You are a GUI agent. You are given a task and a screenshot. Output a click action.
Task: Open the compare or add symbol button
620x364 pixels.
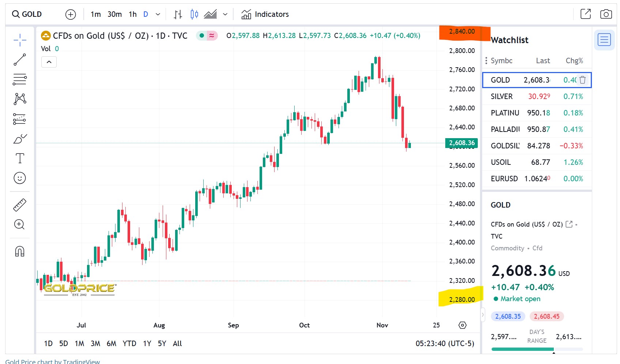tap(71, 14)
